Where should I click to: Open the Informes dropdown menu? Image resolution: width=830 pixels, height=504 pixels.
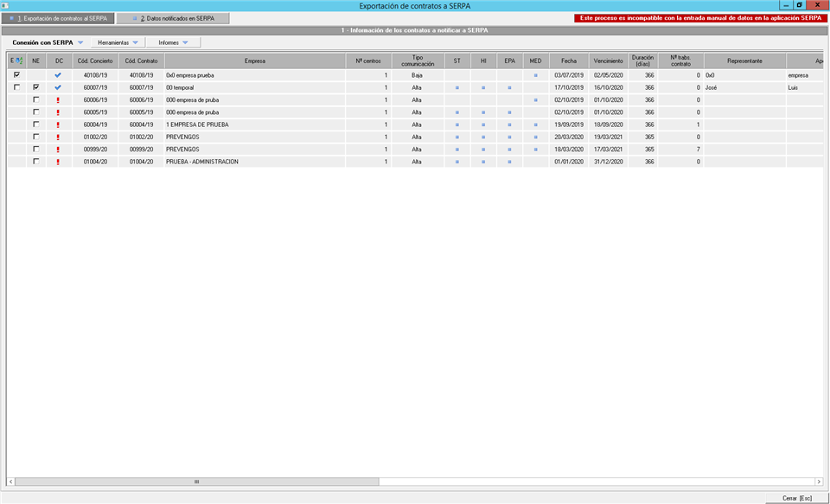(174, 42)
